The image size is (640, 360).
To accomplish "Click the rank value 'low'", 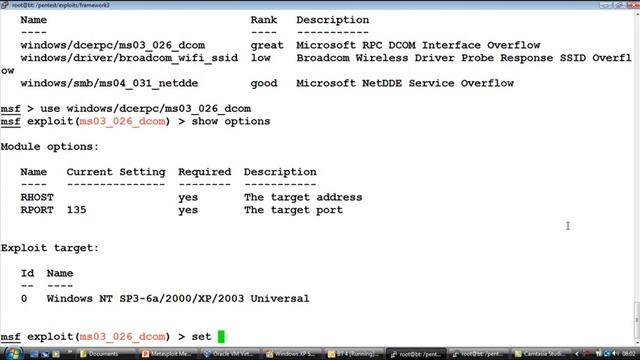I will coord(260,58).
